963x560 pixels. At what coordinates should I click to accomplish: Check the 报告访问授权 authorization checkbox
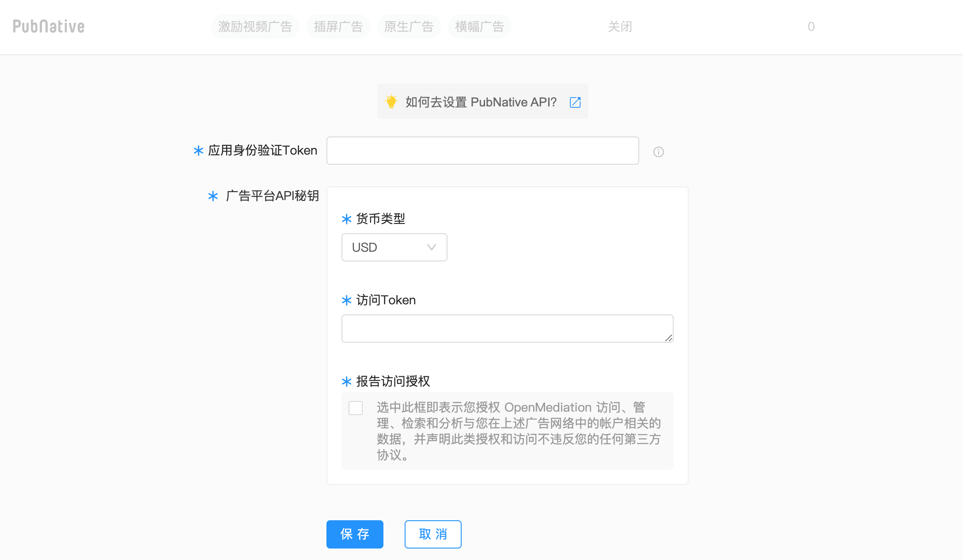(x=356, y=408)
